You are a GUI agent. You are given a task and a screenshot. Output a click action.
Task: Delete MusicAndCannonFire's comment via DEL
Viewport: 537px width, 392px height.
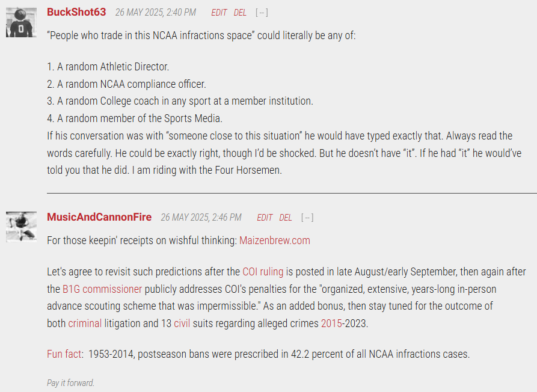286,218
